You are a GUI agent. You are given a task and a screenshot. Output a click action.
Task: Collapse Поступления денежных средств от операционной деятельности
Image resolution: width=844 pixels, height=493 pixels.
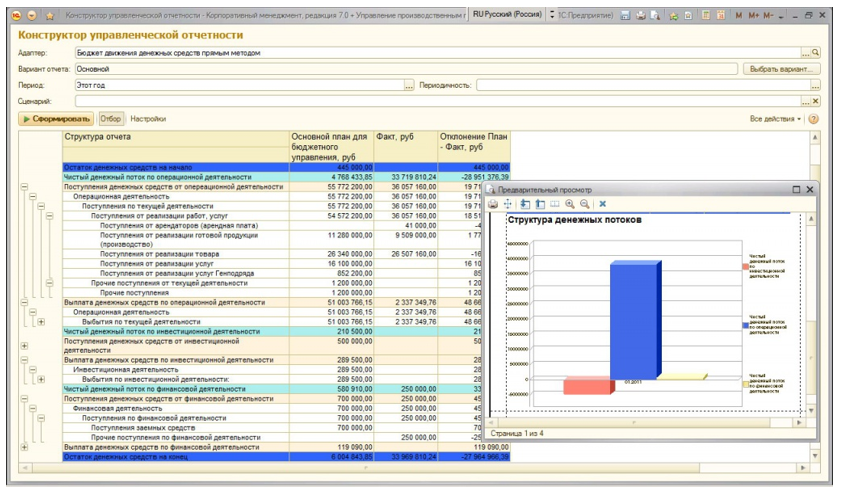pos(23,187)
